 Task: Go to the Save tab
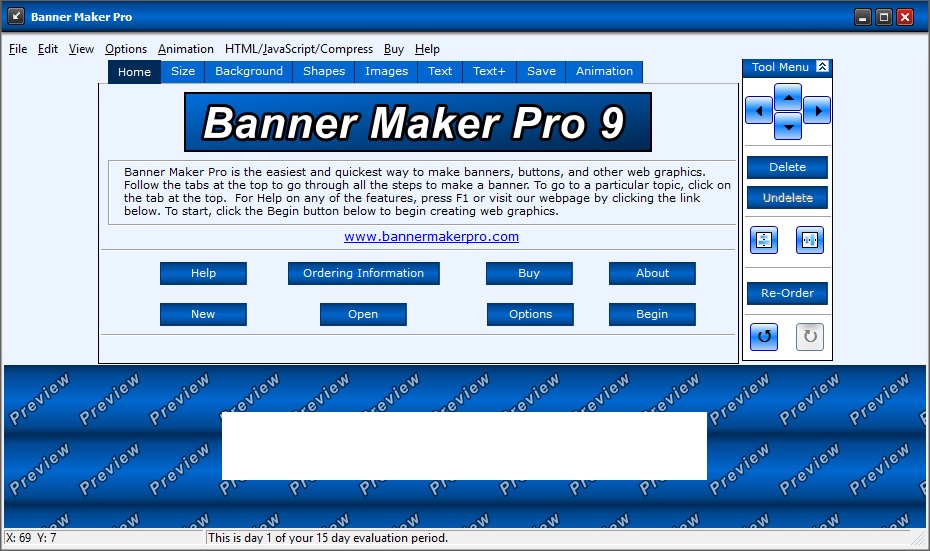pyautogui.click(x=542, y=71)
